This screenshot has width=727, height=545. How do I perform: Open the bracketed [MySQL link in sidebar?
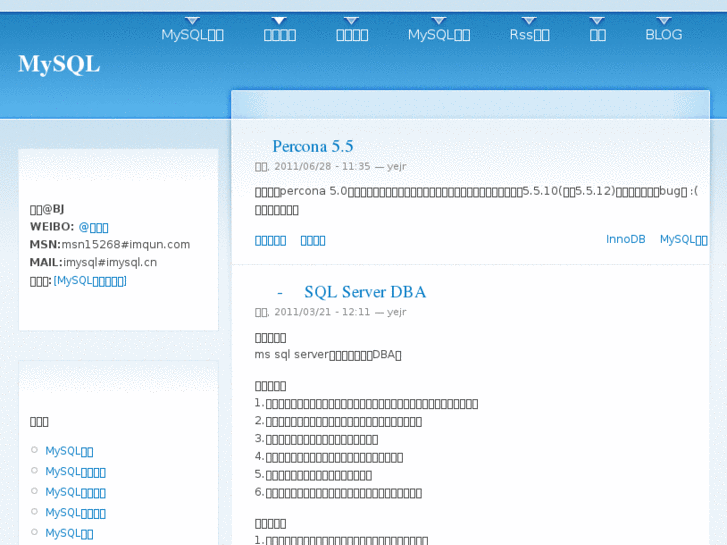point(90,281)
